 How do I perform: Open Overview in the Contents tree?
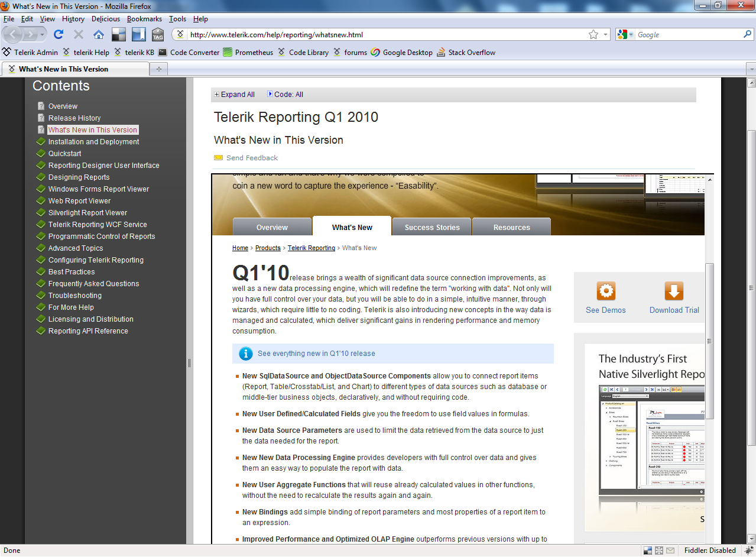click(63, 106)
